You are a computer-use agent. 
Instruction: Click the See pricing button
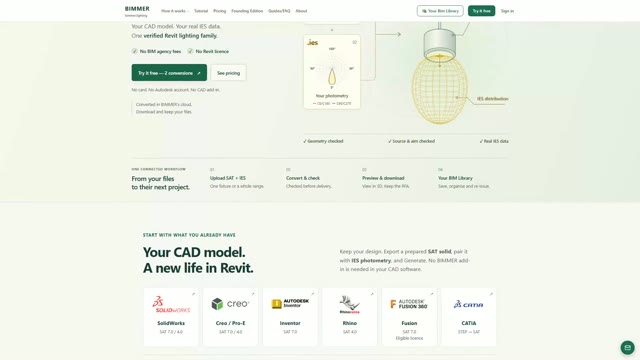[x=229, y=73]
